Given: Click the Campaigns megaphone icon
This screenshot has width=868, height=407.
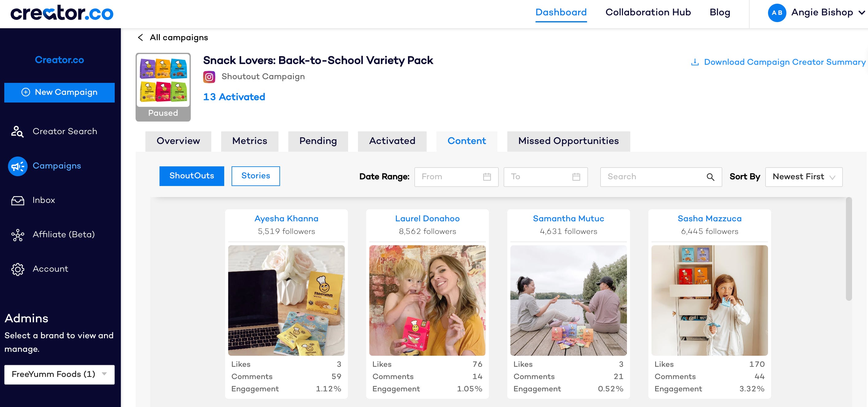Looking at the screenshot, I should point(17,166).
